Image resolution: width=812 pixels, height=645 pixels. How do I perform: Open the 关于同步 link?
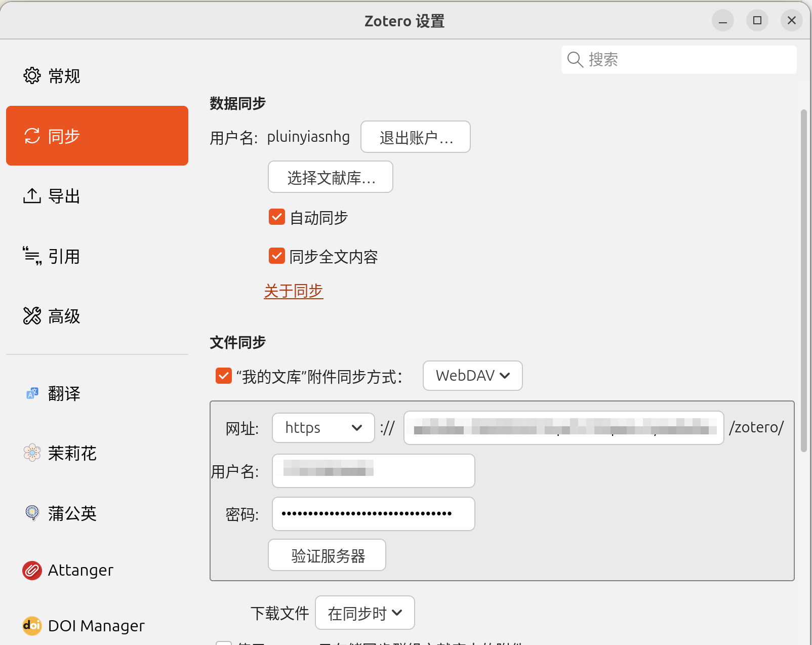coord(293,291)
